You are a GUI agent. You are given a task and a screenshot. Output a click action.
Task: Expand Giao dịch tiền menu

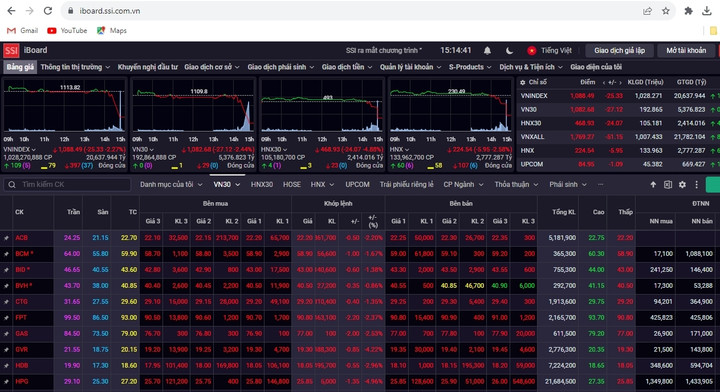click(x=347, y=67)
